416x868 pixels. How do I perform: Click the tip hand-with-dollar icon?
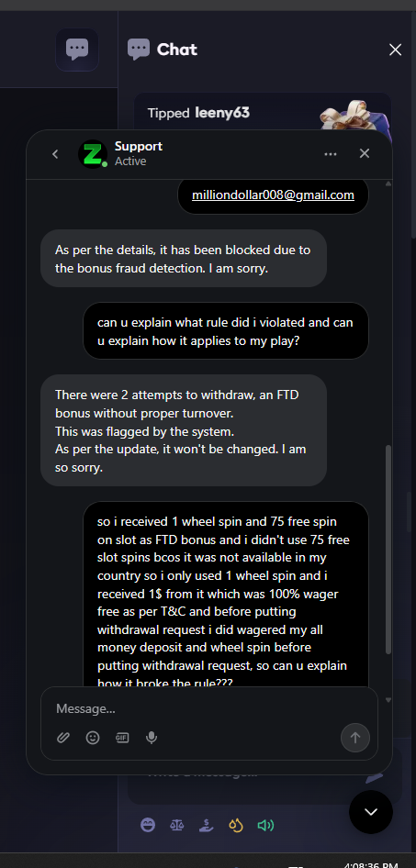click(207, 826)
